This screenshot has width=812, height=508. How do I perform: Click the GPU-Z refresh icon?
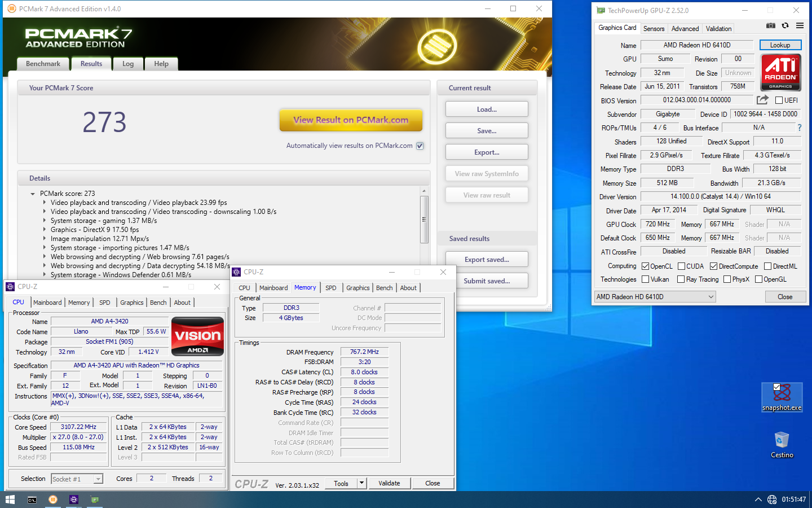(x=785, y=25)
